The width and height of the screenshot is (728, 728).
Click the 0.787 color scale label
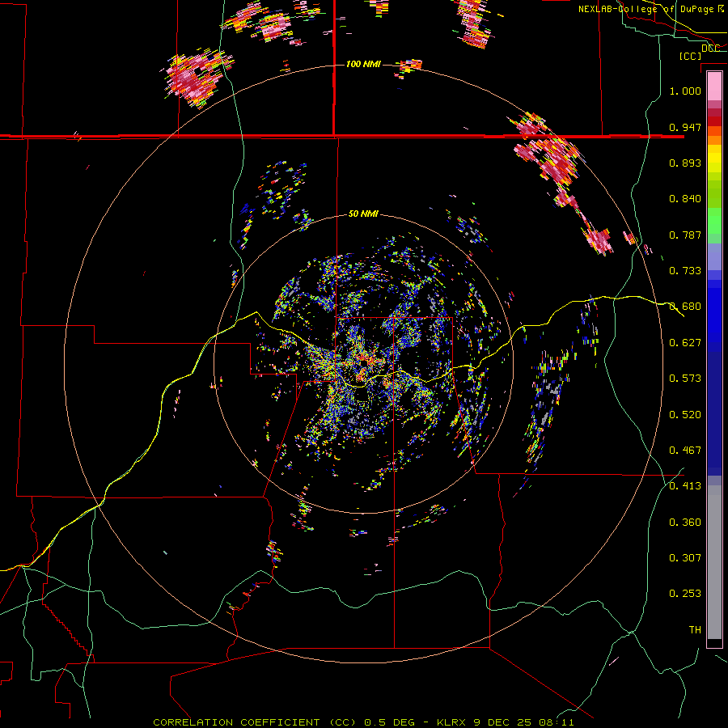[685, 235]
